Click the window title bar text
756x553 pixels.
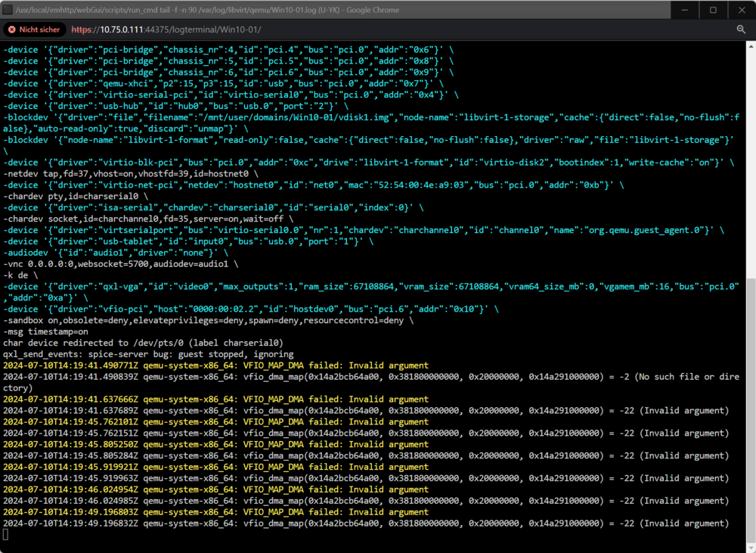pos(207,10)
